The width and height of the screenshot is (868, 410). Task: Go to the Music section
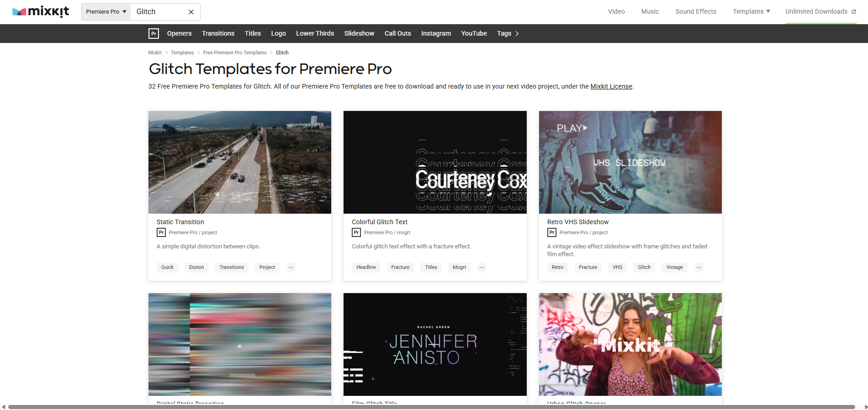(650, 11)
